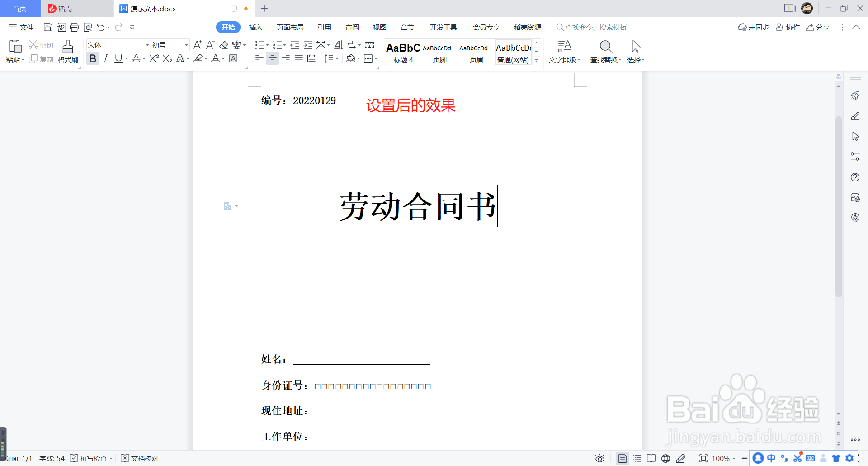Image resolution: width=868 pixels, height=466 pixels.
Task: Decrease font size with A- icon
Action: pyautogui.click(x=210, y=45)
